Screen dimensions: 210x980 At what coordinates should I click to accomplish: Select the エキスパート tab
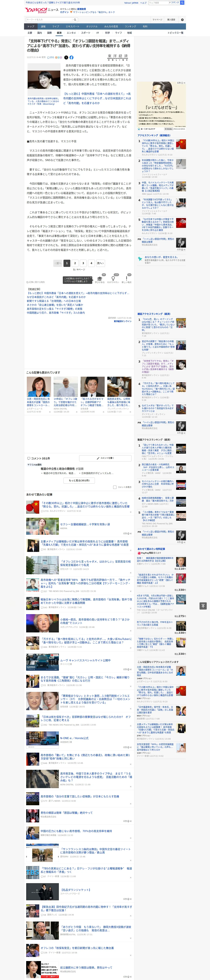pyautogui.click(x=72, y=26)
